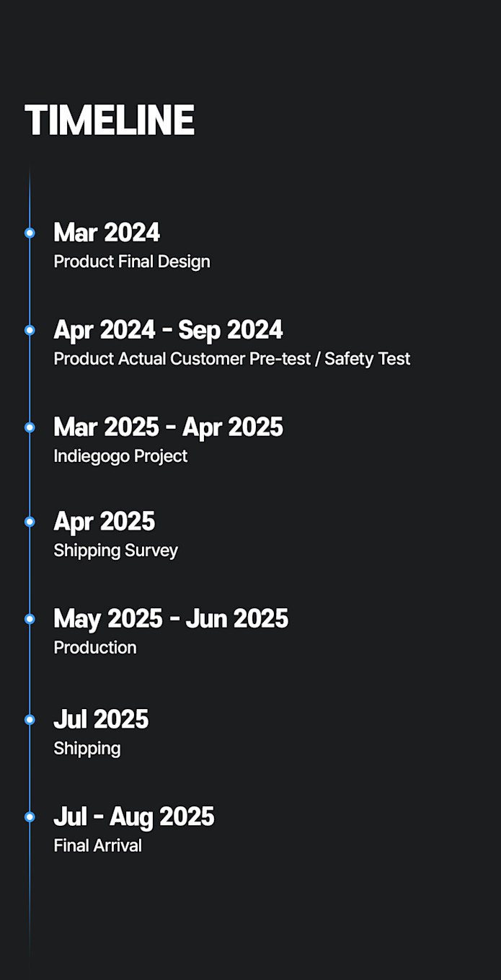The width and height of the screenshot is (501, 980).
Task: Select the Apr 2024 - Sep 2024 timeline dot
Action: 30,330
